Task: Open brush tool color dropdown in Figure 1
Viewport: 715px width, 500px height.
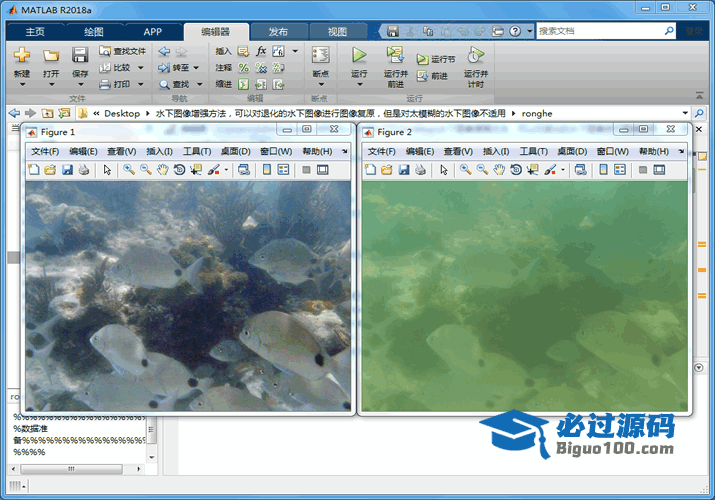Action: pos(226,170)
